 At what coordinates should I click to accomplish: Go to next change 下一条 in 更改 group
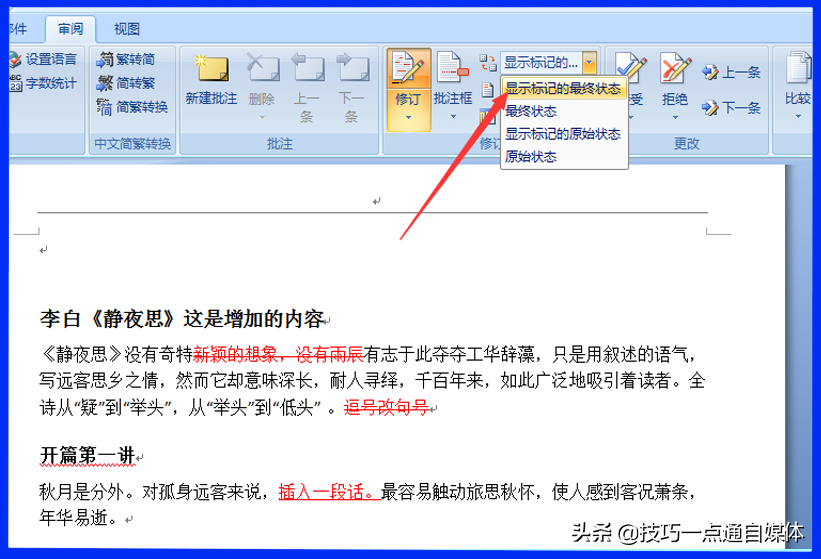click(731, 108)
